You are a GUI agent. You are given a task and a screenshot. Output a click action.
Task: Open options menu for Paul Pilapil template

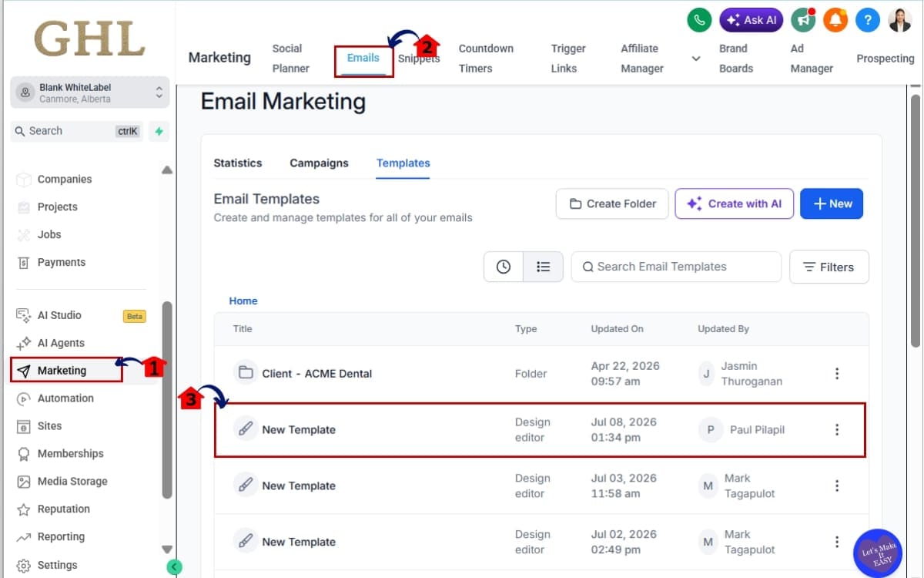coord(837,430)
